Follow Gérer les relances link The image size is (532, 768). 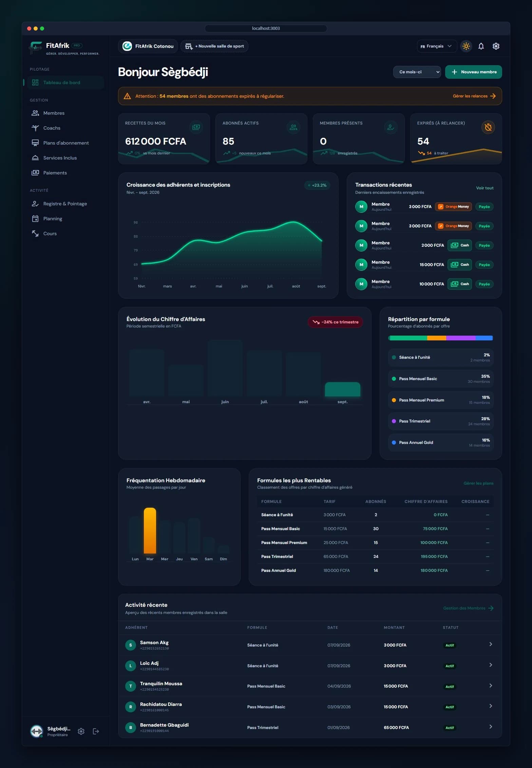474,96
